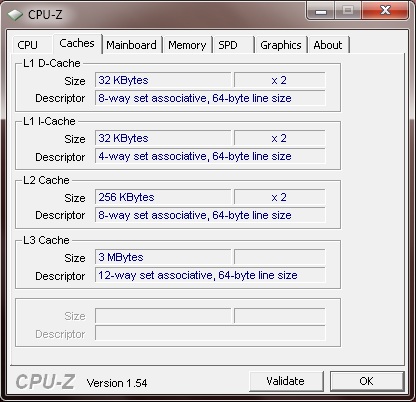Select the Caches tab
The image size is (416, 402).
coord(77,43)
